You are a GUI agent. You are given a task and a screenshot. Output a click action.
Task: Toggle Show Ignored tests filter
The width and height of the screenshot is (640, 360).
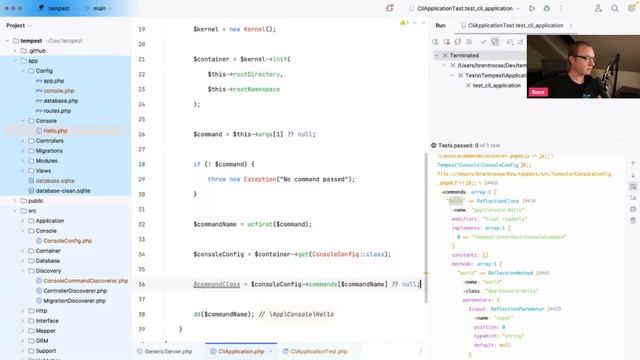pyautogui.click(x=495, y=42)
